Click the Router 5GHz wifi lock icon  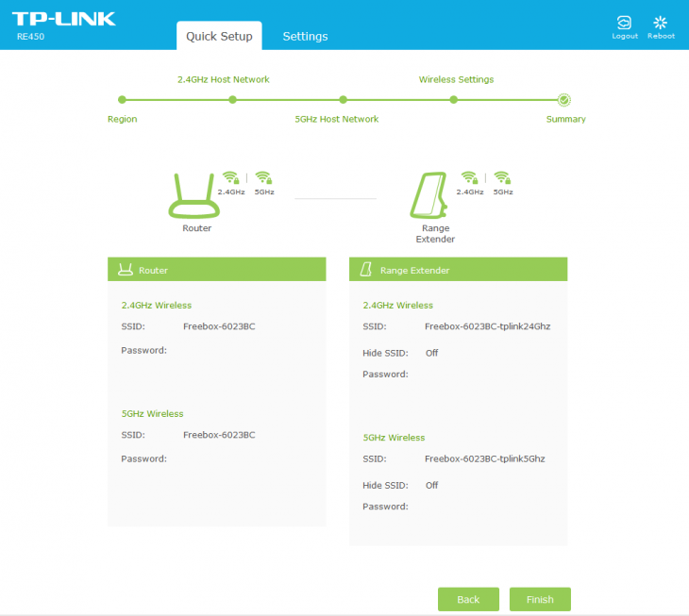(263, 177)
